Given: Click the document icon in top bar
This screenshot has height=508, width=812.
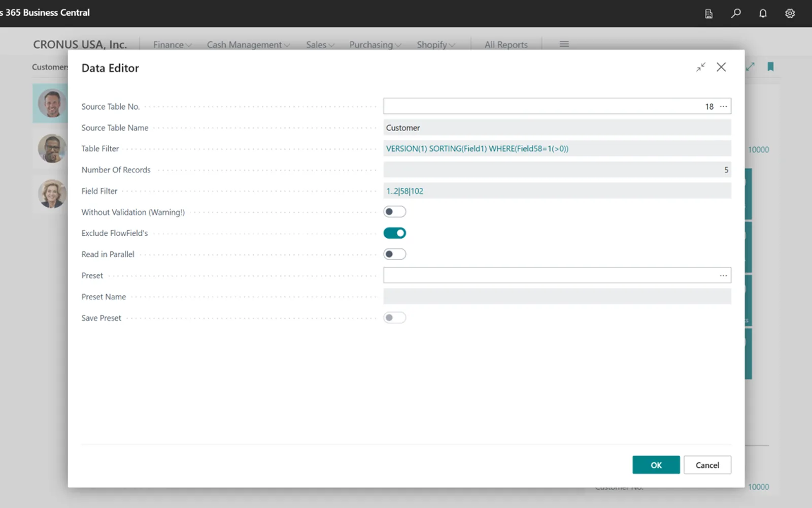Looking at the screenshot, I should pos(709,13).
